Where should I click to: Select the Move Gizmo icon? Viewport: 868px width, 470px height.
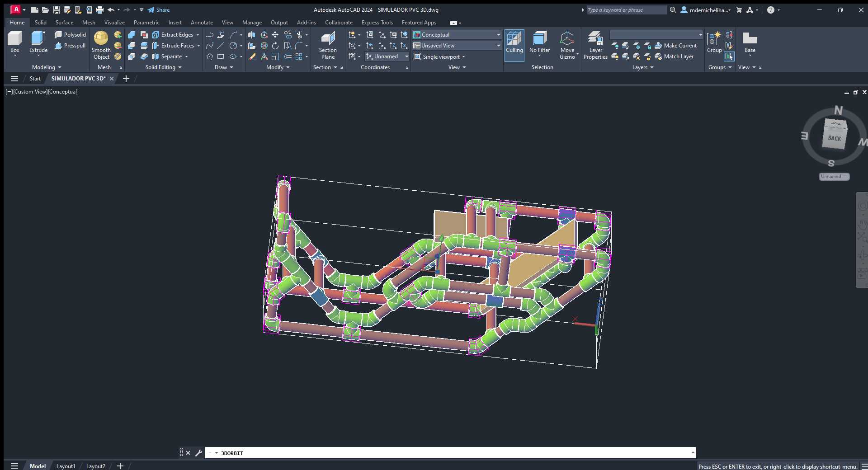pos(567,45)
